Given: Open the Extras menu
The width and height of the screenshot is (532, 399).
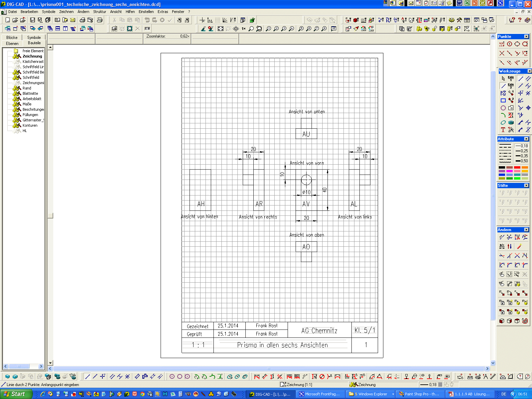Looking at the screenshot, I should pyautogui.click(x=163, y=12).
